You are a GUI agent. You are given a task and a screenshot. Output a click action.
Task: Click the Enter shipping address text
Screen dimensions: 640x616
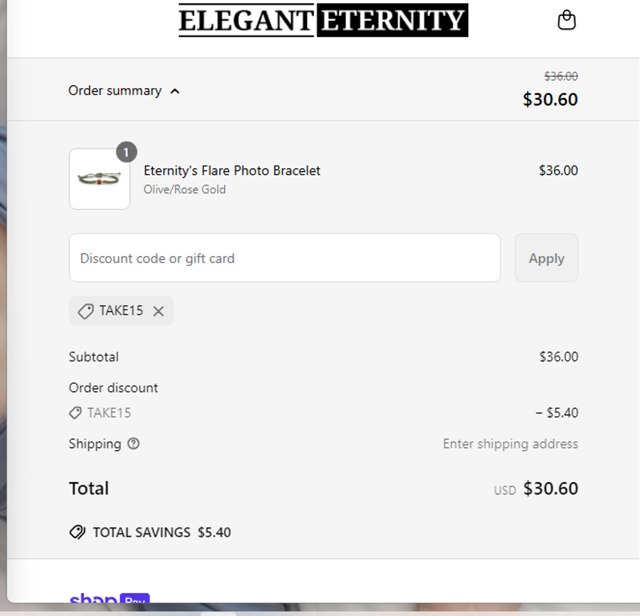(510, 444)
